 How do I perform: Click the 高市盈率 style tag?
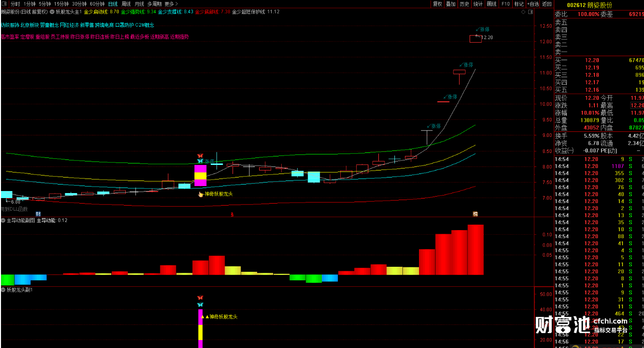click(x=9, y=37)
